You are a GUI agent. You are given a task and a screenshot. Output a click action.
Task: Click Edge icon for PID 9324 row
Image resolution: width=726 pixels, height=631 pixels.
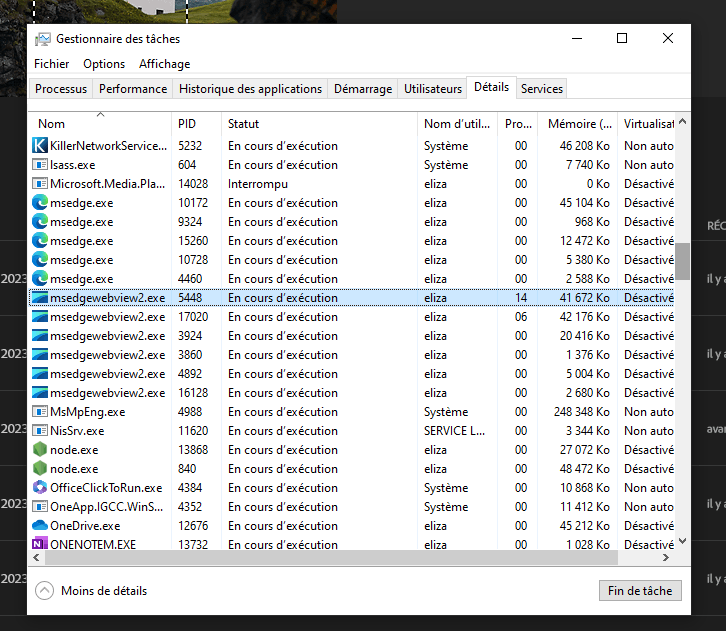coord(40,221)
